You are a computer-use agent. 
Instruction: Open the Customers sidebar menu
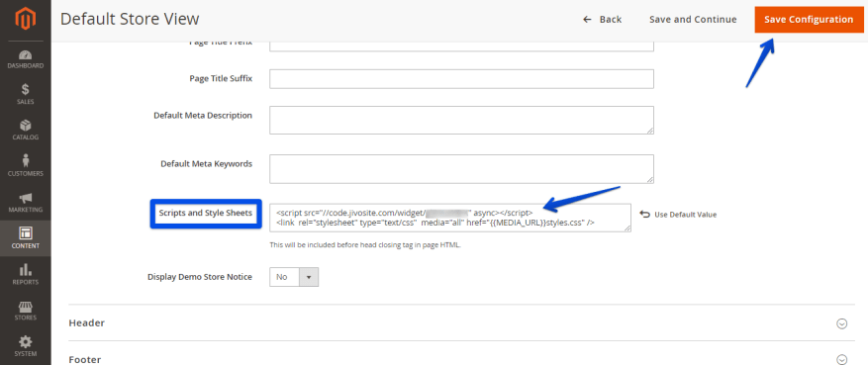point(25,166)
